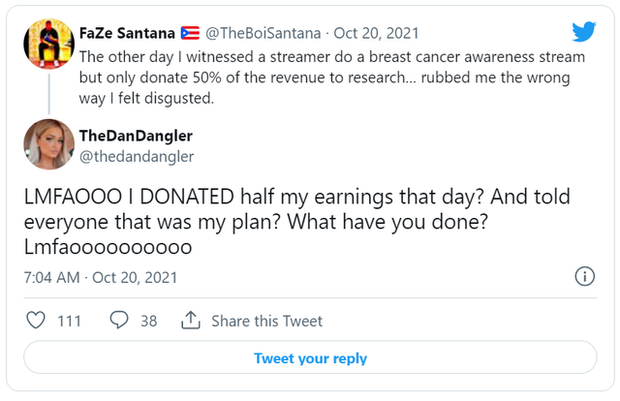This screenshot has height=401, width=620.
Task: Click the 111 likes count
Action: coord(69,321)
